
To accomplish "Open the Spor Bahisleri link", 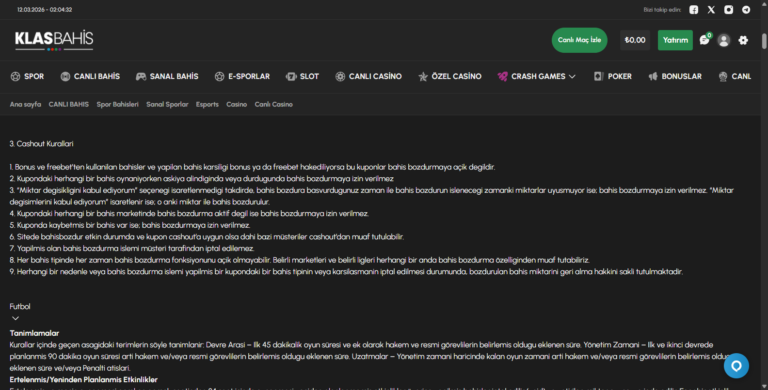I will [118, 104].
